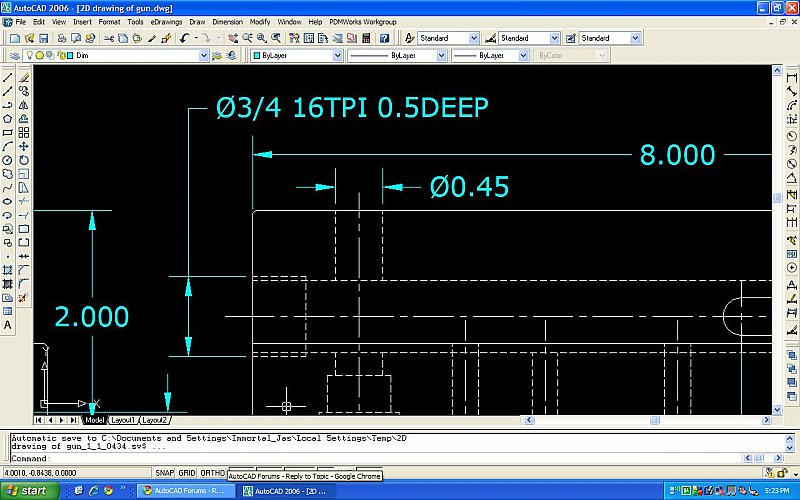The width and height of the screenshot is (800, 500).
Task: Click the ByLayer color swatch
Action: (257, 55)
